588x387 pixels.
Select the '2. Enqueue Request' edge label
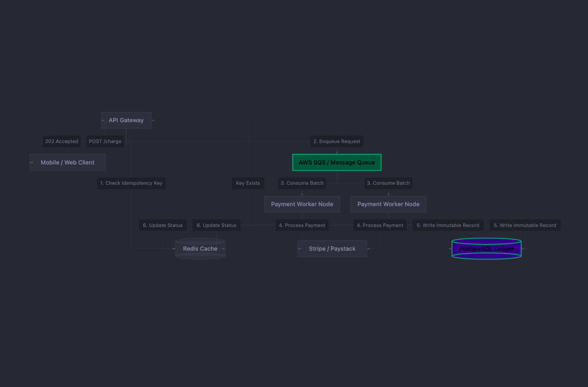pos(336,141)
